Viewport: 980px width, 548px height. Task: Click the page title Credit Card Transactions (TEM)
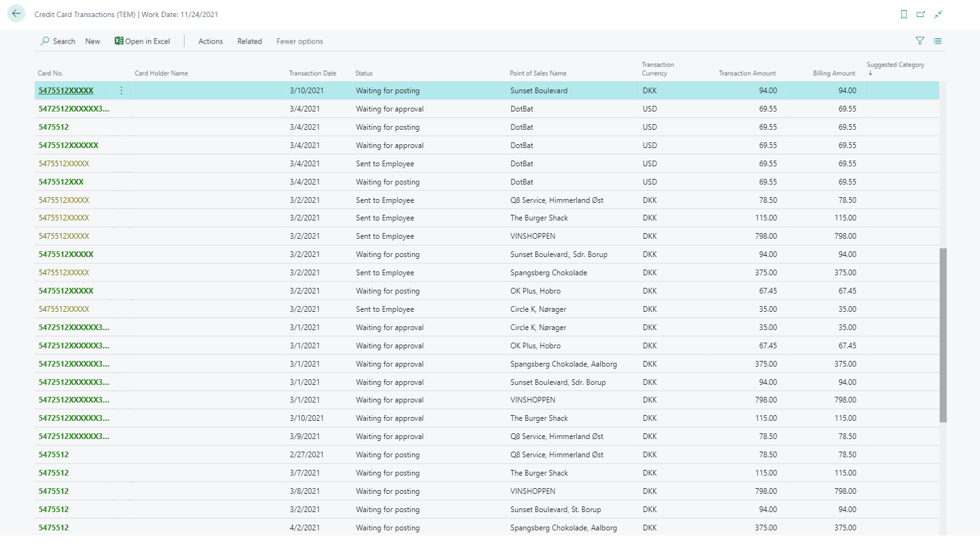pyautogui.click(x=85, y=14)
